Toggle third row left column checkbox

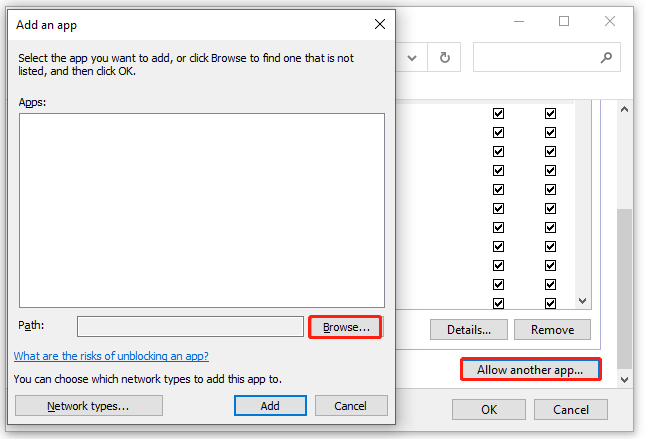tap(498, 151)
